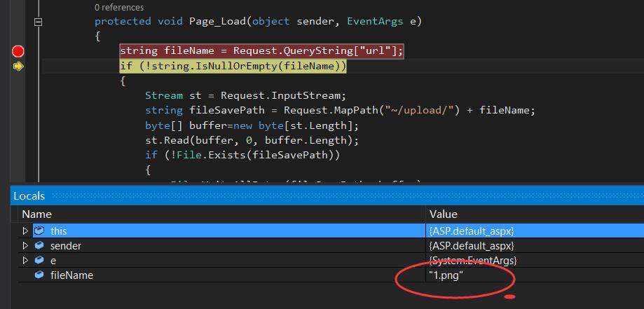This screenshot has width=644, height=309.
Task: Collapse the Page_Load method outline box
Action: click(x=38, y=22)
